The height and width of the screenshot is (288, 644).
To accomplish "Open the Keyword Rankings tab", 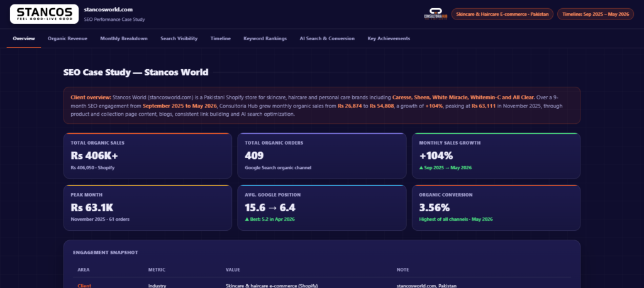I will tap(265, 38).
